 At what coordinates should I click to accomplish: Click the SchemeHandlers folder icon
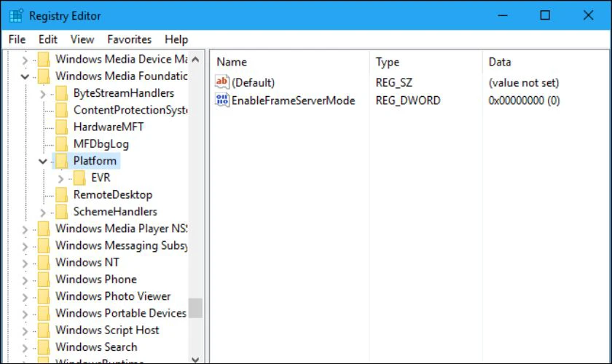[x=62, y=211]
